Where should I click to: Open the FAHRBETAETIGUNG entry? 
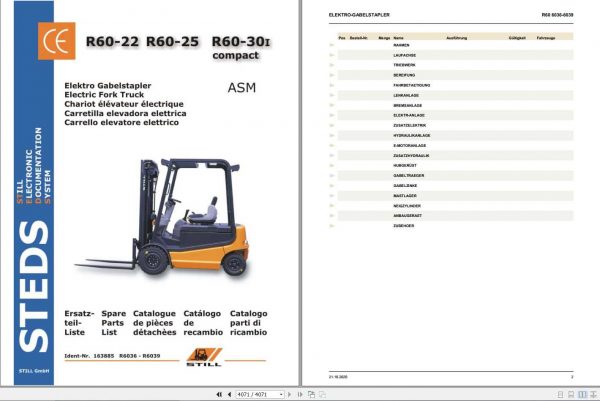pyautogui.click(x=412, y=85)
